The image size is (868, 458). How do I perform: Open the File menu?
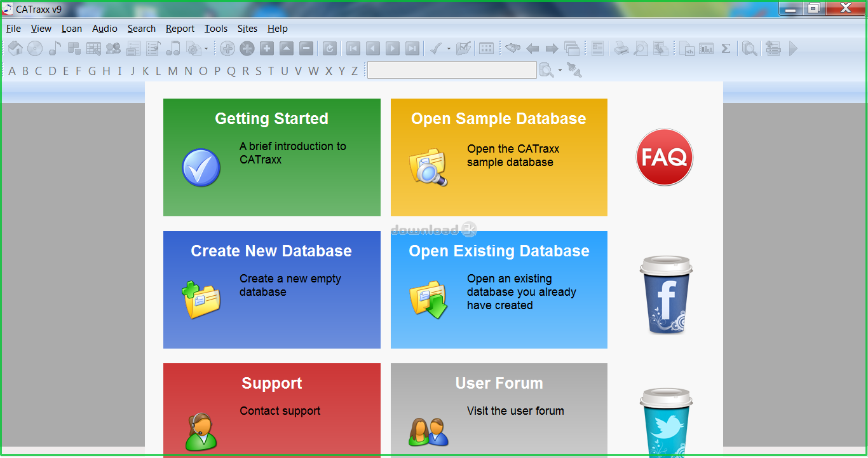coord(13,29)
